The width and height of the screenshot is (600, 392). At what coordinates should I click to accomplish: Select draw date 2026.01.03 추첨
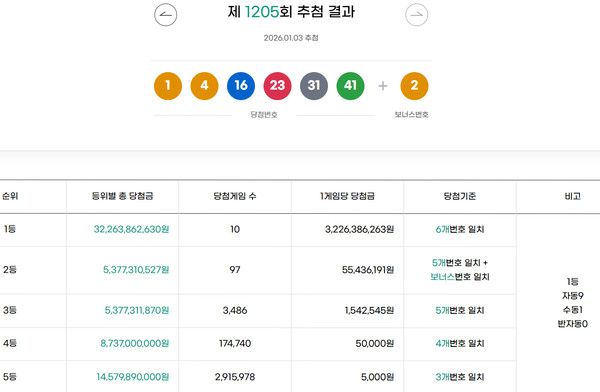291,38
